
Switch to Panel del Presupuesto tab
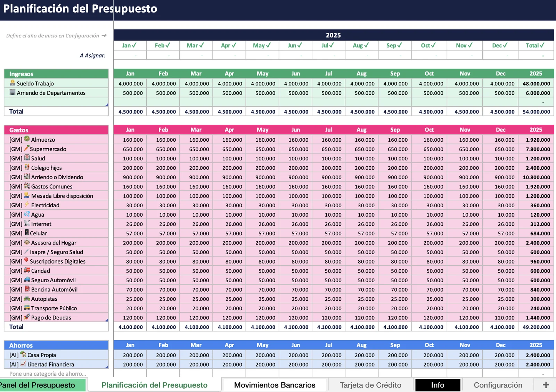42,385
